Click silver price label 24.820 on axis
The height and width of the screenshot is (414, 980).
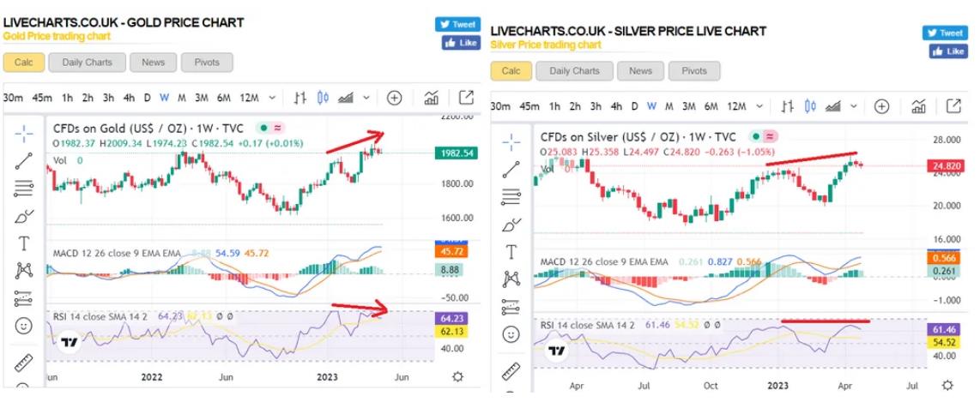(945, 165)
